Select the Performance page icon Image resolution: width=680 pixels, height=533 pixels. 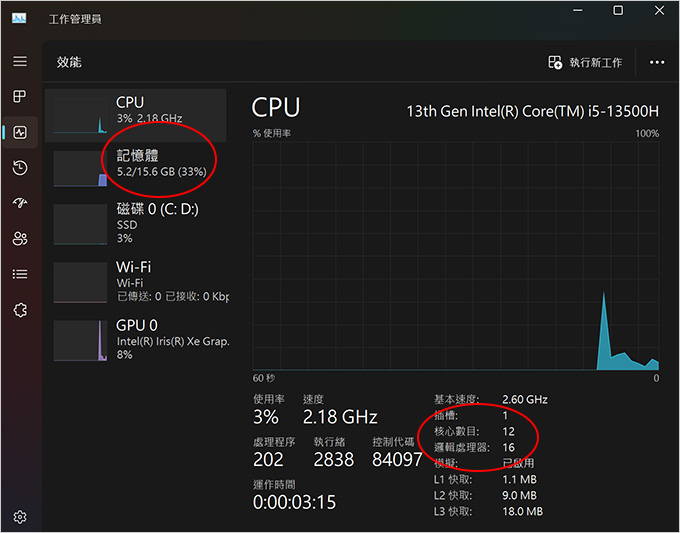pos(20,132)
